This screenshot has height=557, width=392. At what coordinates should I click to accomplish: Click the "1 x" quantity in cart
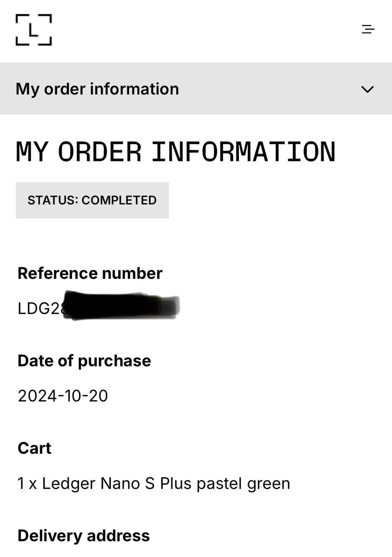pyautogui.click(x=27, y=483)
